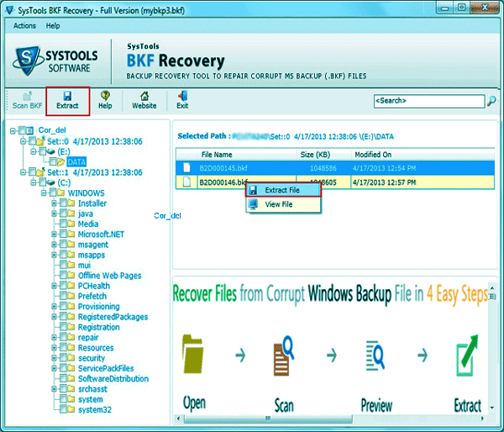Click the Extract step arrow icon

coord(467,356)
